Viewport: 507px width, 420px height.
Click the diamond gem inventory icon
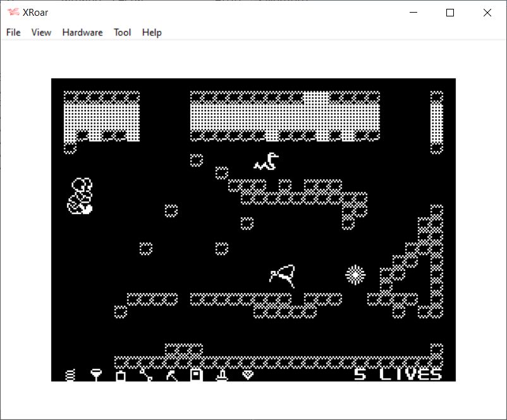[x=248, y=375]
